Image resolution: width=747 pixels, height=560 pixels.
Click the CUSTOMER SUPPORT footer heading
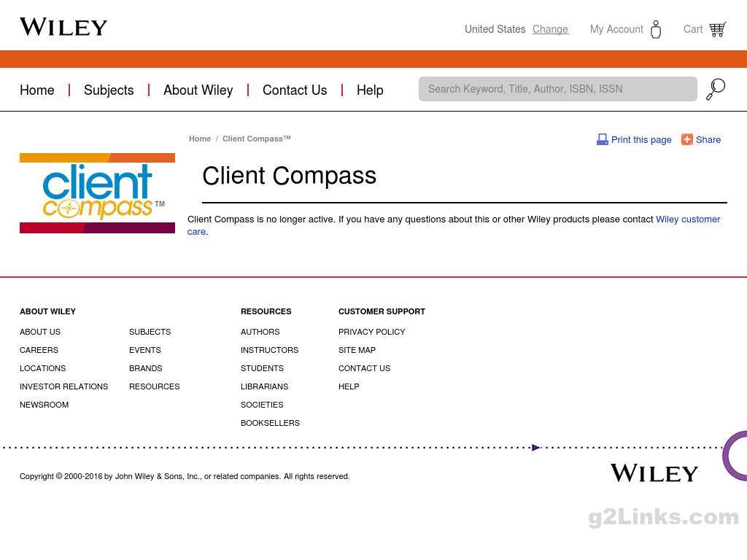(382, 311)
